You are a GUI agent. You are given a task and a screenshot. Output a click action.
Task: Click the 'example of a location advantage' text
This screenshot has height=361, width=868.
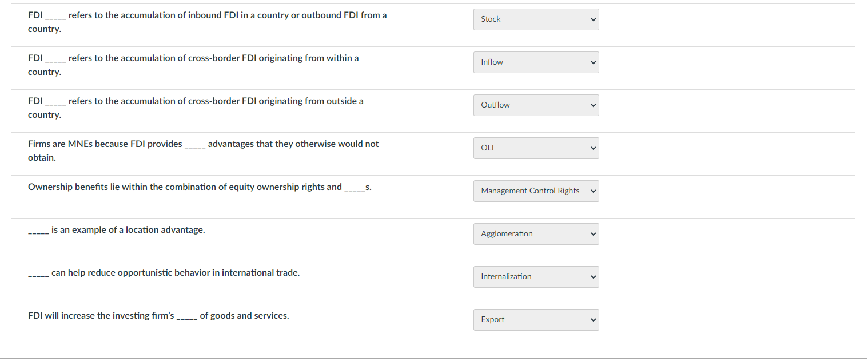click(128, 230)
